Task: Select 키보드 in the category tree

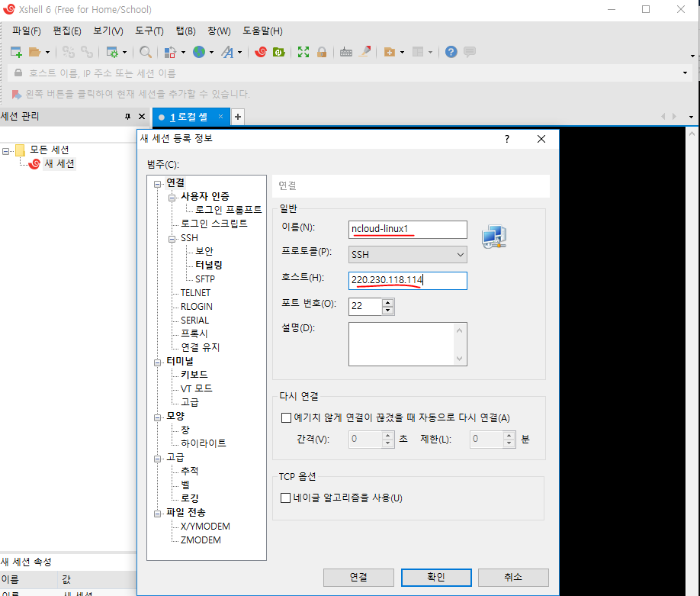Action: pos(194,375)
